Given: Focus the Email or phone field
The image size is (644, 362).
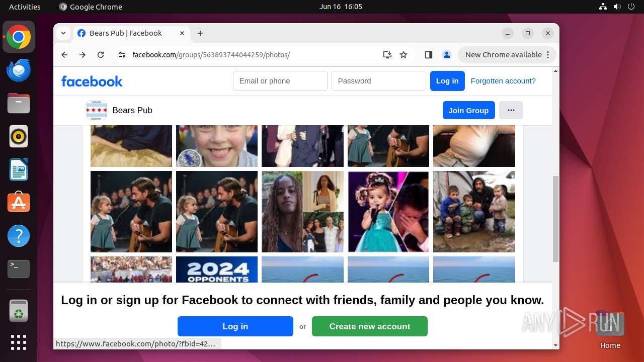Looking at the screenshot, I should (x=280, y=81).
